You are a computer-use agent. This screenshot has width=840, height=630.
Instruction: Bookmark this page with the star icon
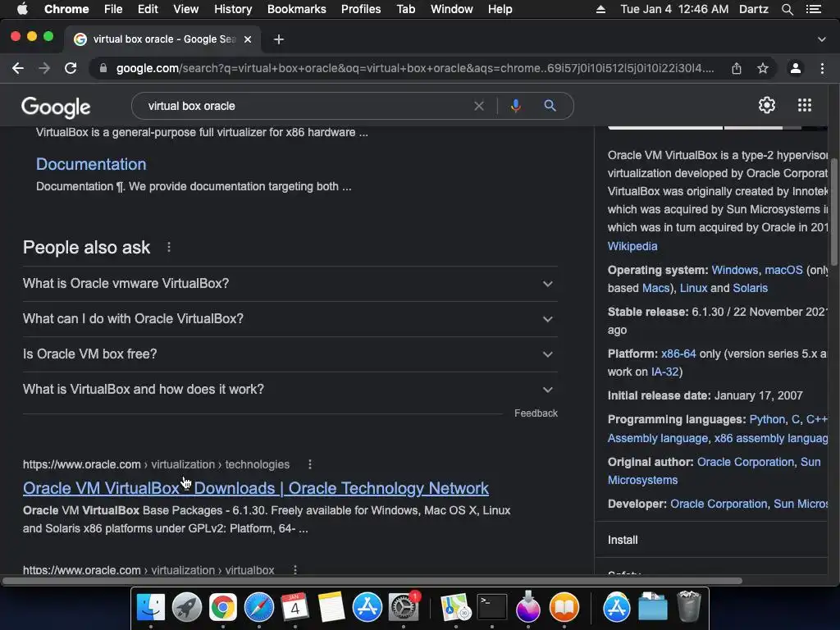click(x=763, y=68)
